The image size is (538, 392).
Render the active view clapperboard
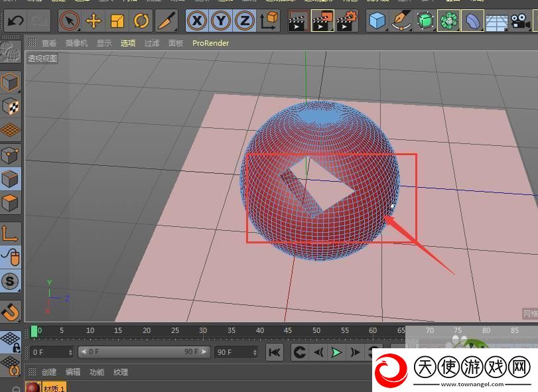tap(298, 21)
